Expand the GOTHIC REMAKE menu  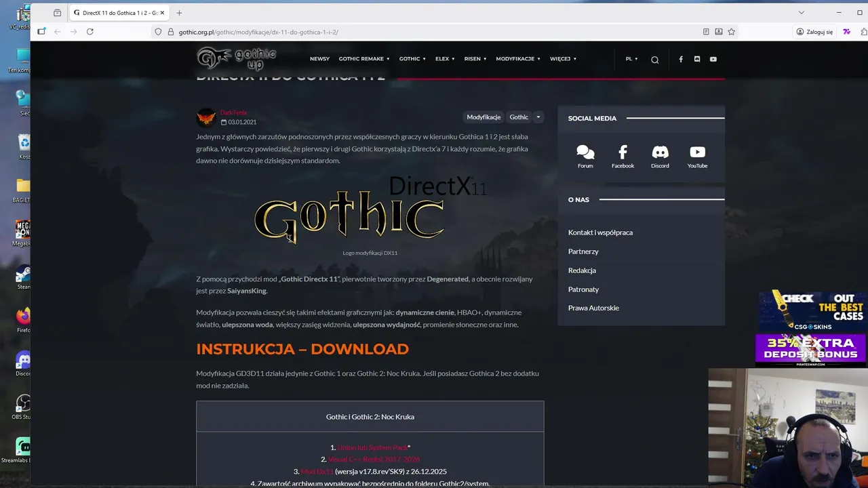(x=364, y=59)
